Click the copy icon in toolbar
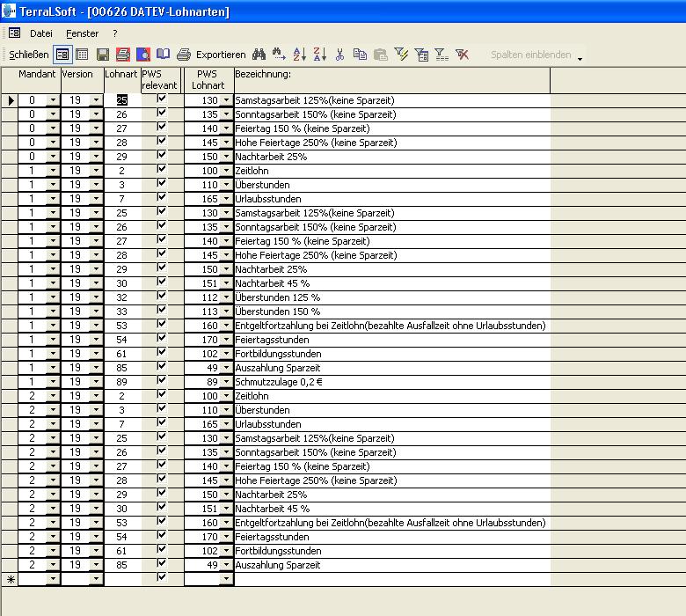The height and width of the screenshot is (616, 686). tap(360, 55)
